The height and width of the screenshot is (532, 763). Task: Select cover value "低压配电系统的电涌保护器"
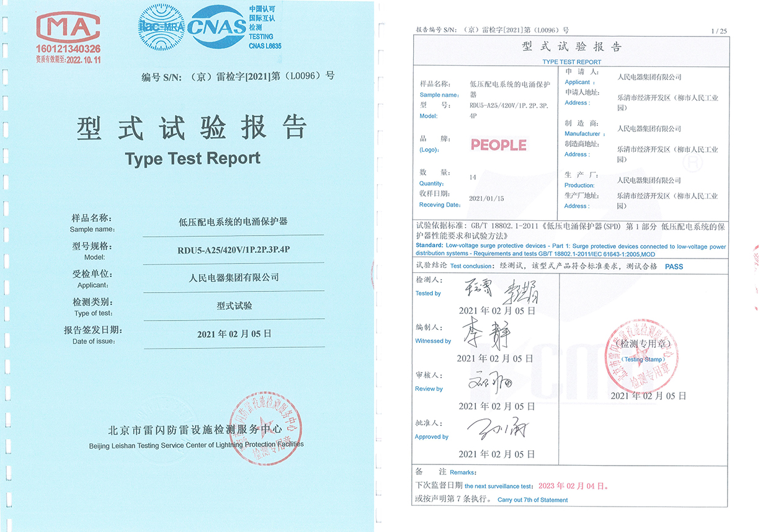click(x=233, y=221)
